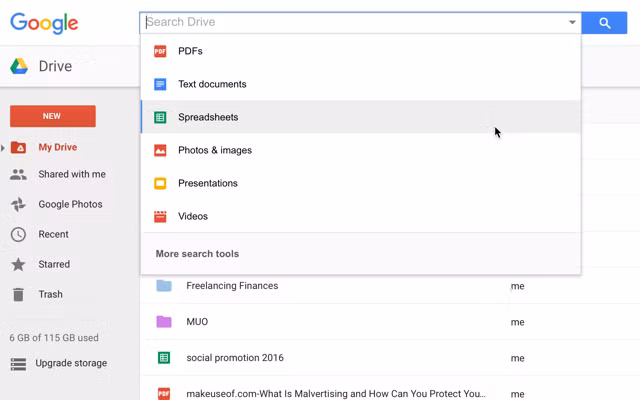This screenshot has width=640, height=400.
Task: Click the Upgrade storage link
Action: [x=70, y=363]
